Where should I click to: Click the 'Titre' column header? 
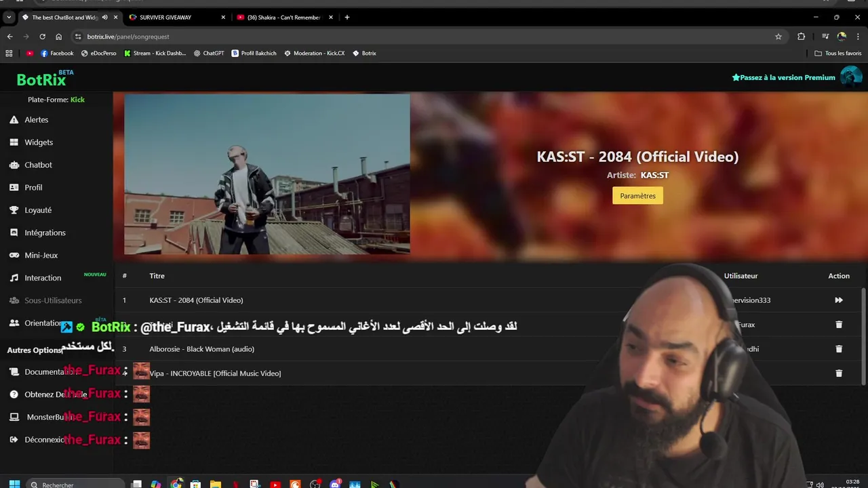point(157,276)
